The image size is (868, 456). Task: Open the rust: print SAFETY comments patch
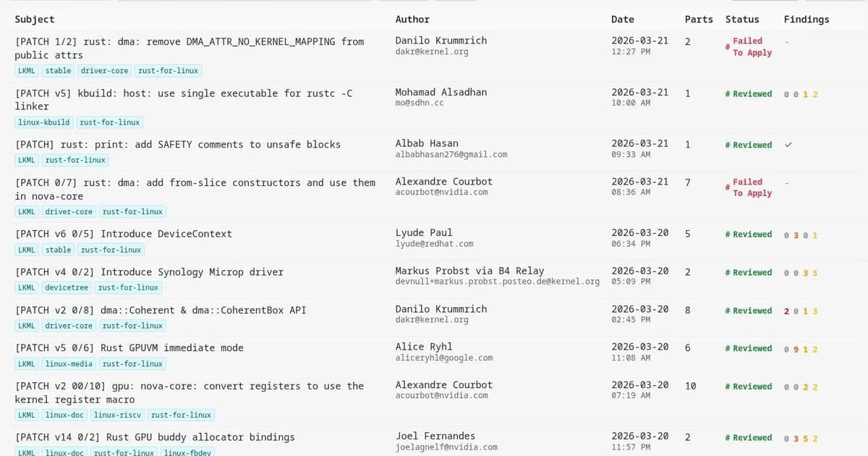click(x=177, y=144)
